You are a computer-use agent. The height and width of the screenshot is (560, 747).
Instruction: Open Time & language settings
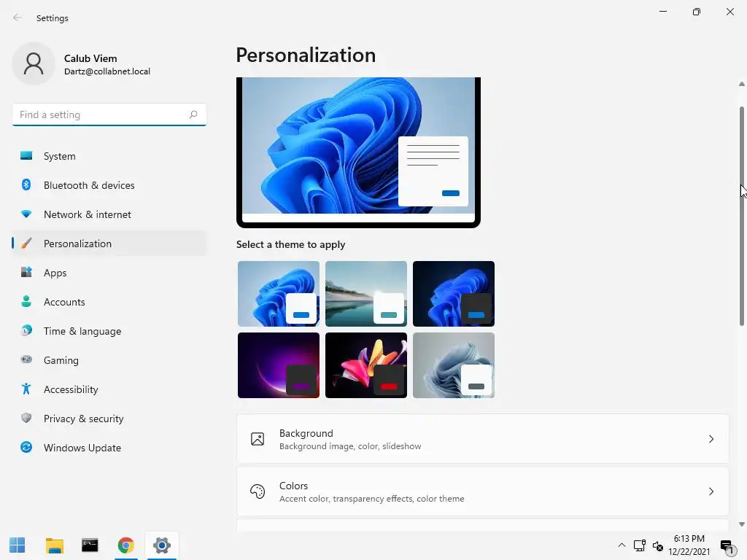coord(109,331)
